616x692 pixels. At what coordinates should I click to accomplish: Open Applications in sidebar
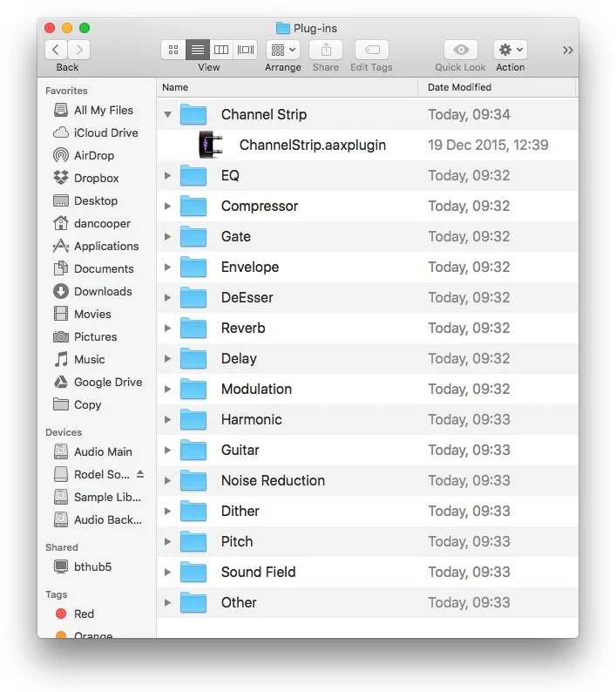coord(96,246)
